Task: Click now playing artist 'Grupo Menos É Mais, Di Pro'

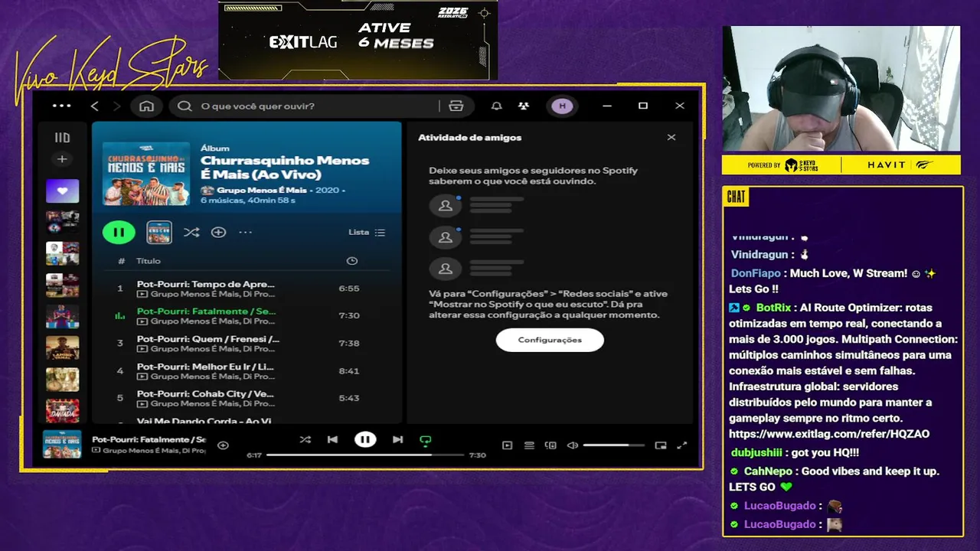Action: [x=154, y=451]
